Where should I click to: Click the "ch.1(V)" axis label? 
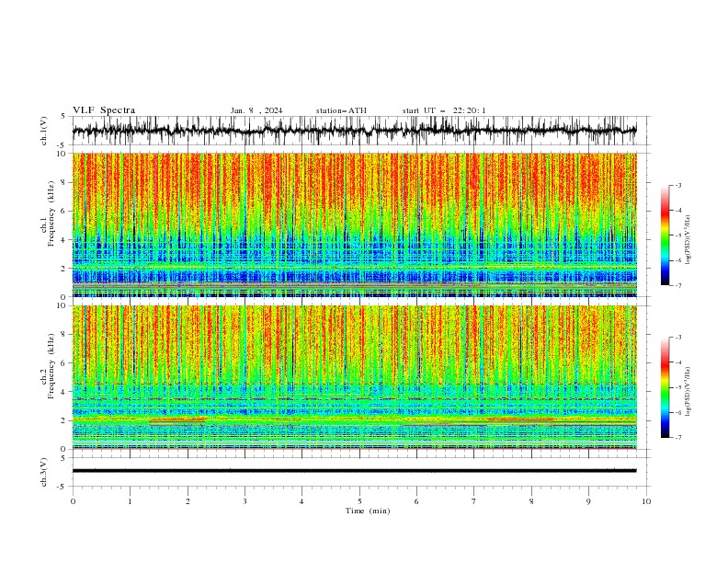click(x=44, y=131)
